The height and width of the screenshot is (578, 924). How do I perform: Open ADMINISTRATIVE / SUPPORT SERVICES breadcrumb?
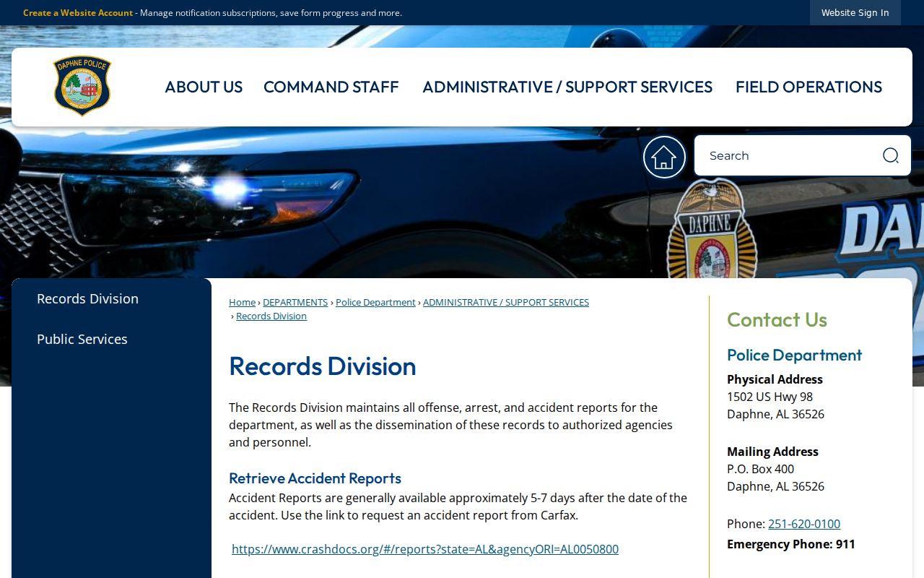[506, 302]
